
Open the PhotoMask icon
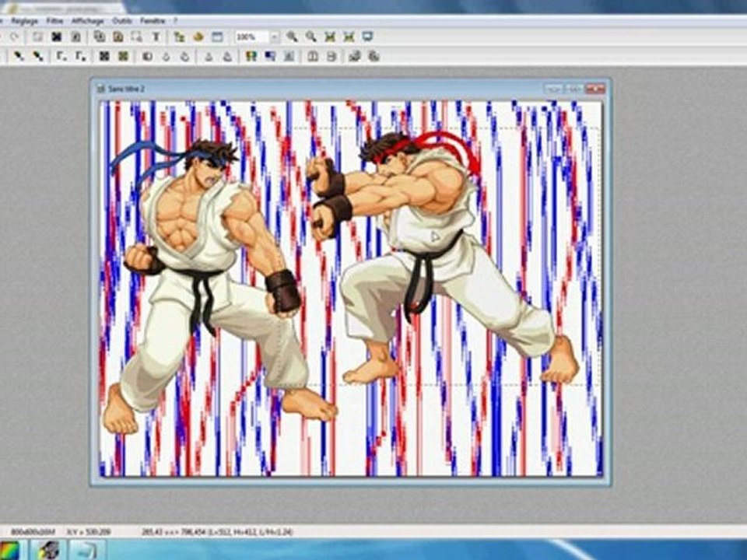coord(289,56)
